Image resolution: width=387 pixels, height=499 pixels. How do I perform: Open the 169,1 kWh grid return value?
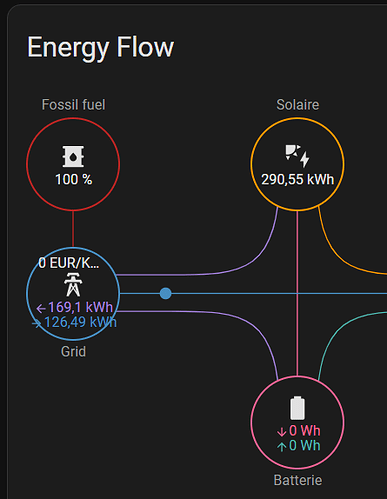click(x=80, y=307)
